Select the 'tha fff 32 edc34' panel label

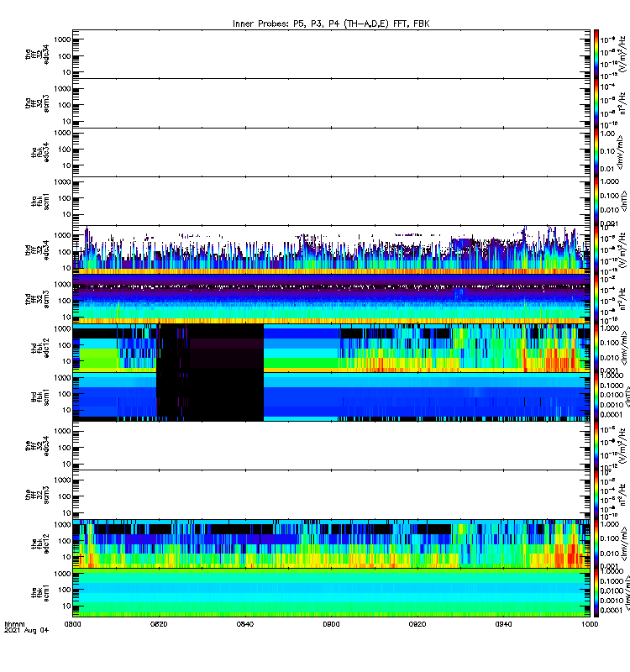(37, 55)
